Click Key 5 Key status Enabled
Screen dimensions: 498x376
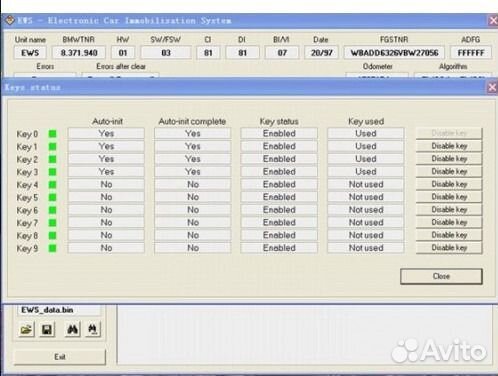(279, 197)
